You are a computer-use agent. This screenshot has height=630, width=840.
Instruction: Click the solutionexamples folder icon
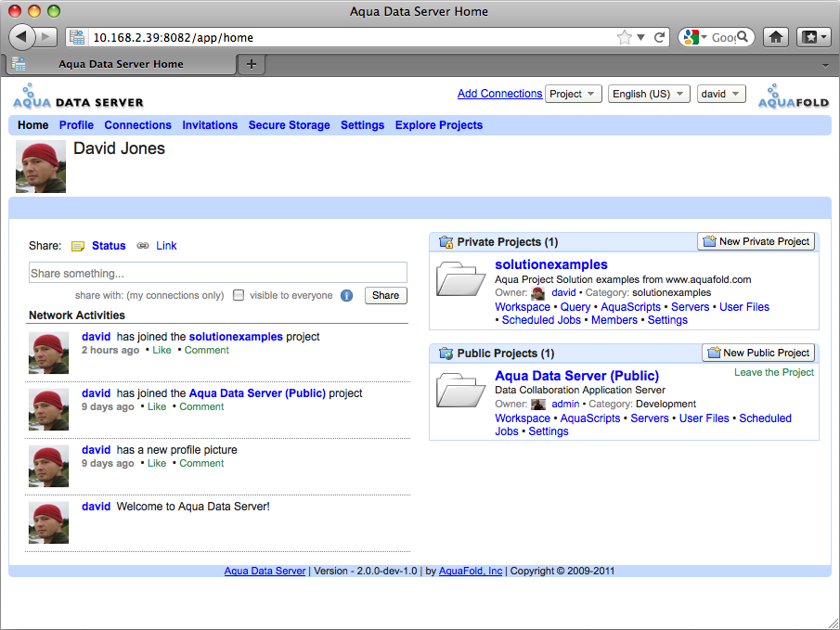[x=460, y=278]
